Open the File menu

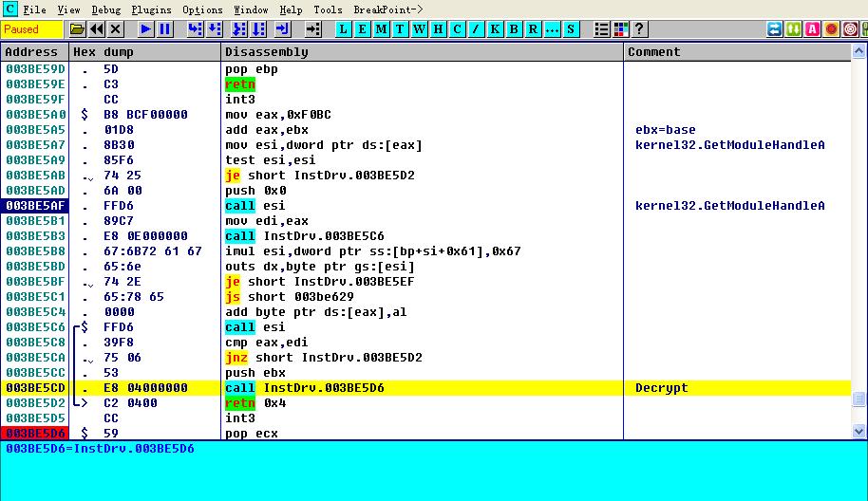(34, 9)
